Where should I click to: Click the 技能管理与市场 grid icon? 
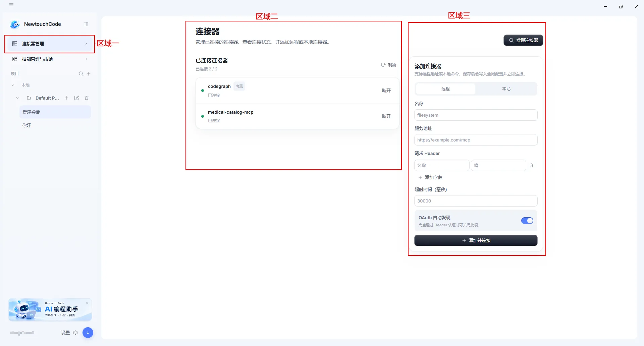pyautogui.click(x=15, y=59)
